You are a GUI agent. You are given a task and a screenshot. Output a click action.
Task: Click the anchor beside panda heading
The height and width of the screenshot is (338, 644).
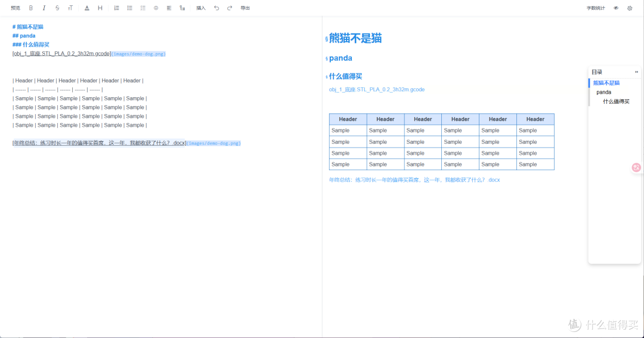327,59
